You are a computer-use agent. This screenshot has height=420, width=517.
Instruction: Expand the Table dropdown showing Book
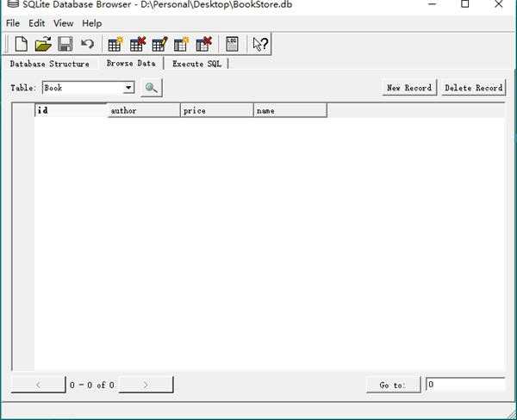point(128,88)
